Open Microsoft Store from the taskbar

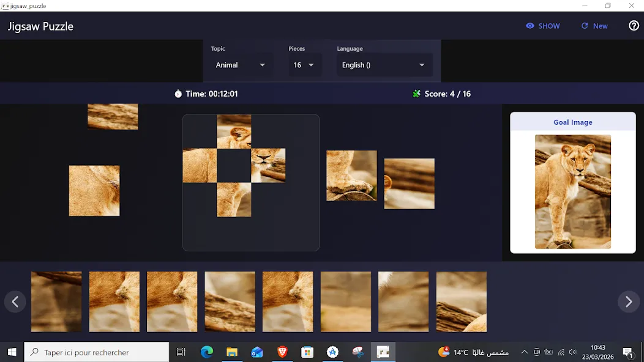(307, 352)
